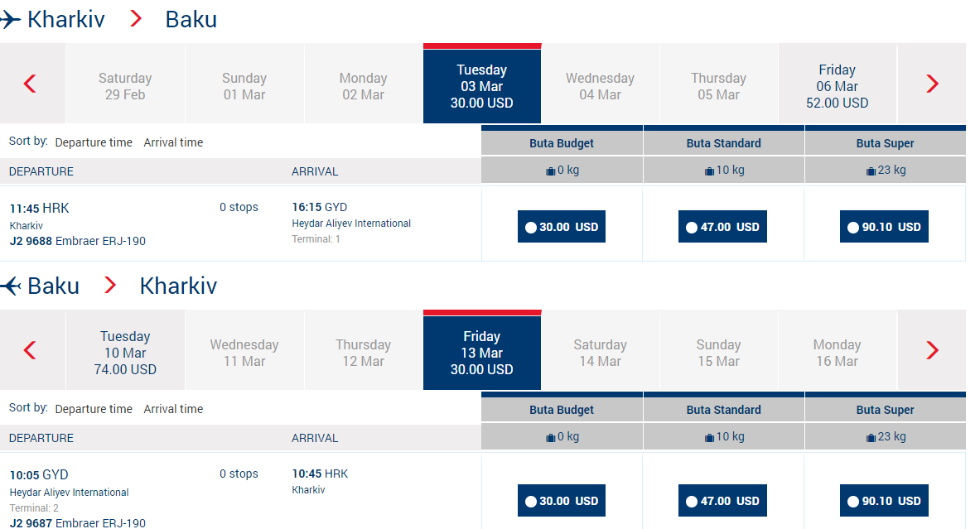Select return Buta Standard 47.00 USD fare

coord(722,501)
